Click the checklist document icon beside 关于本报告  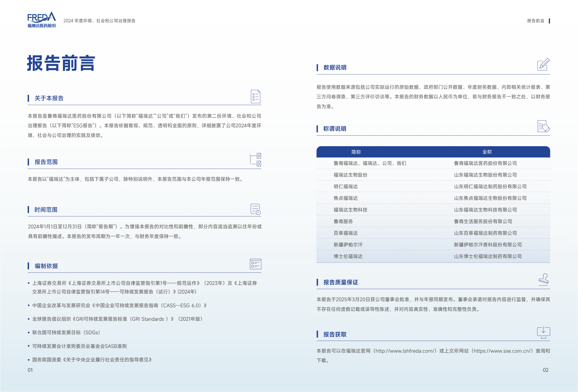(x=255, y=96)
